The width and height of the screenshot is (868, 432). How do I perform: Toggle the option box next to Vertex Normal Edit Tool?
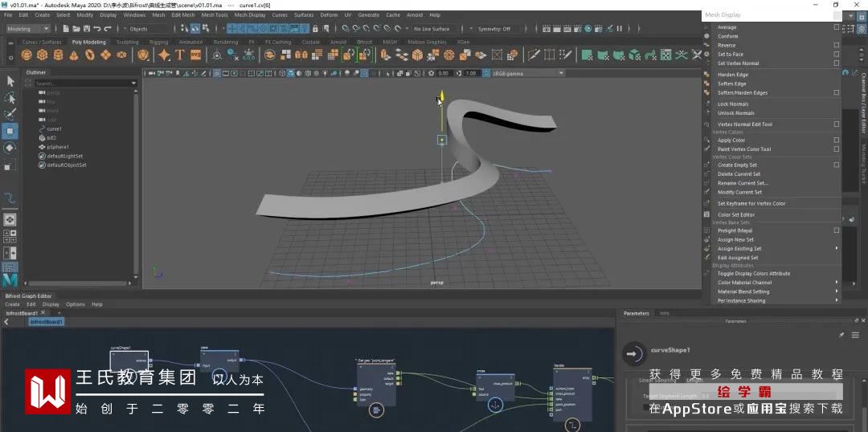(837, 124)
